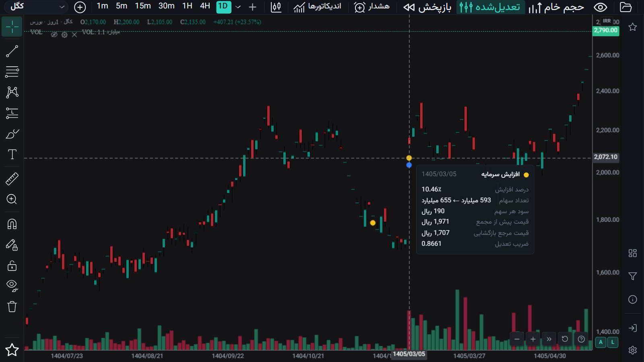
Task: Open the تعدیل‌شده adjusted price menu
Action: tap(490, 7)
